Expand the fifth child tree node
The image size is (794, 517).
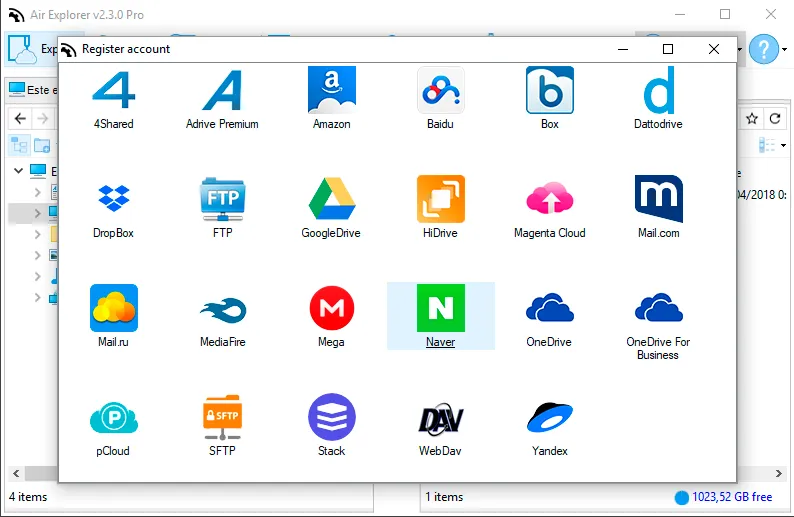pyautogui.click(x=37, y=276)
